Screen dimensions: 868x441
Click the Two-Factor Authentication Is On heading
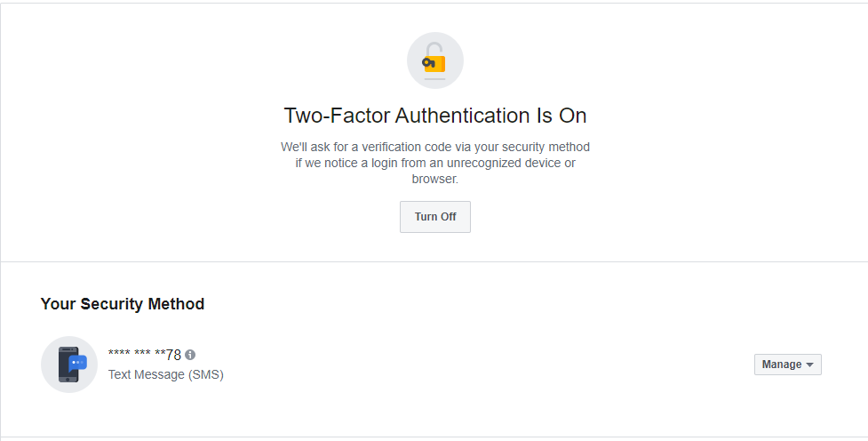point(434,116)
